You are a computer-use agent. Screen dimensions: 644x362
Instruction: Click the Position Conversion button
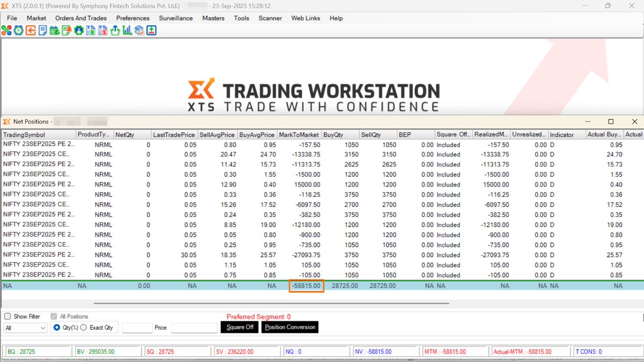(x=289, y=327)
